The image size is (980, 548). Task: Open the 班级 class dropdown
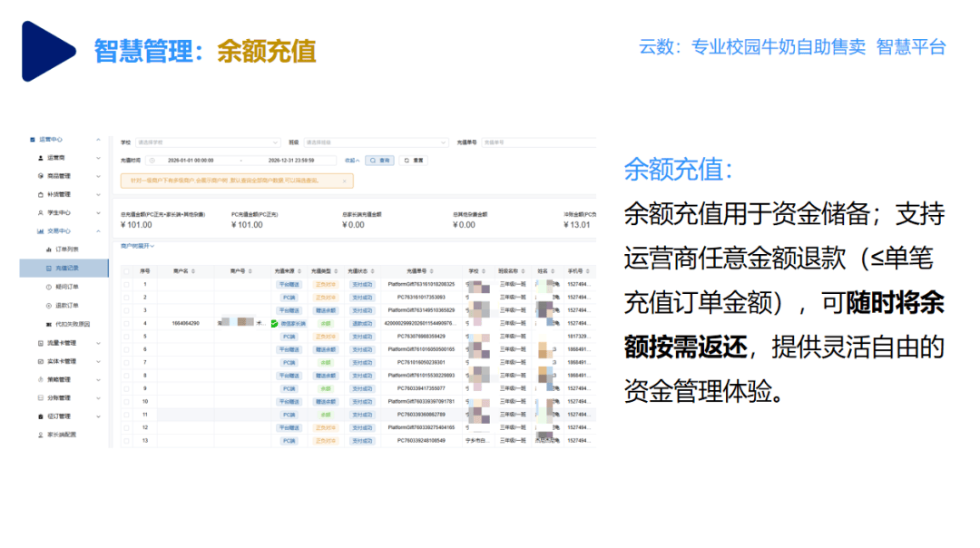click(374, 142)
